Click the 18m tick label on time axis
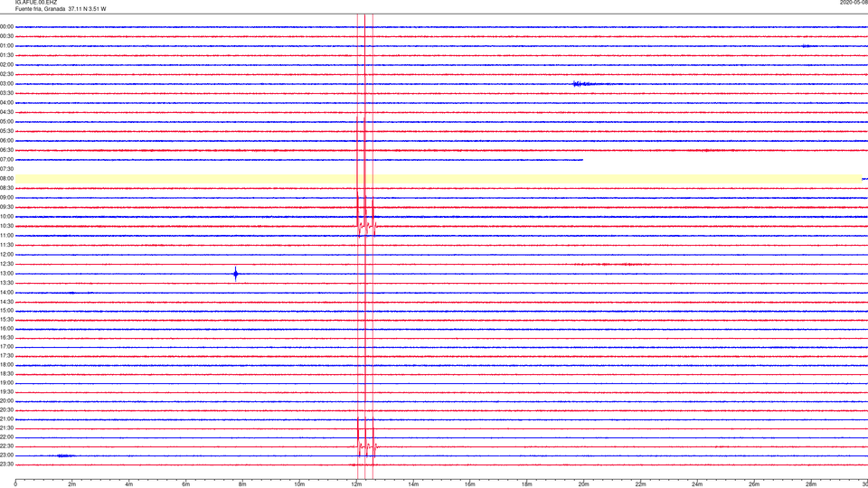The image size is (868, 488). 527,484
